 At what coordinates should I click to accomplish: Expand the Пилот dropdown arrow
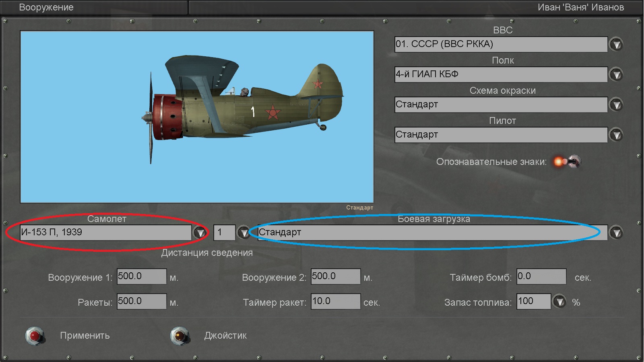(x=616, y=135)
